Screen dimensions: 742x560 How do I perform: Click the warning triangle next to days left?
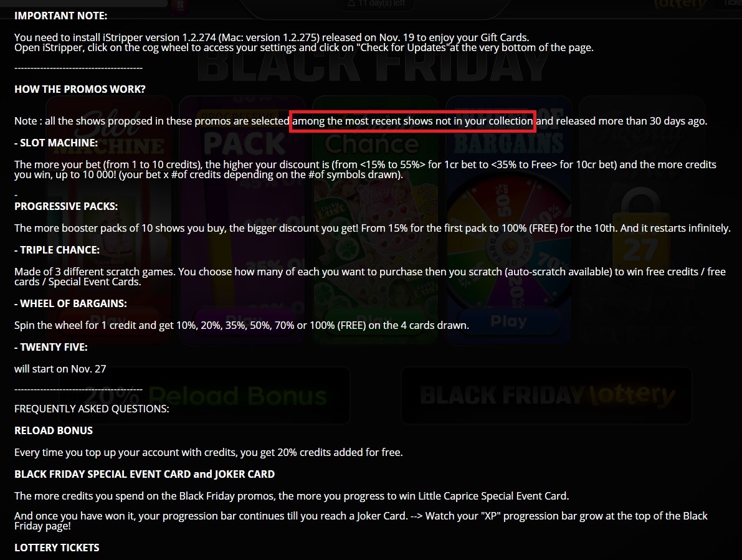pyautogui.click(x=351, y=3)
